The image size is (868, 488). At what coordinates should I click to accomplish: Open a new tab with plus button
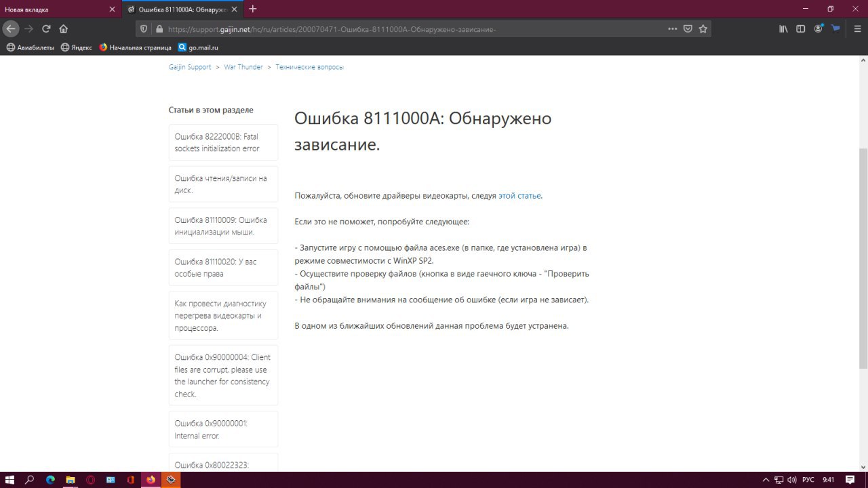253,9
